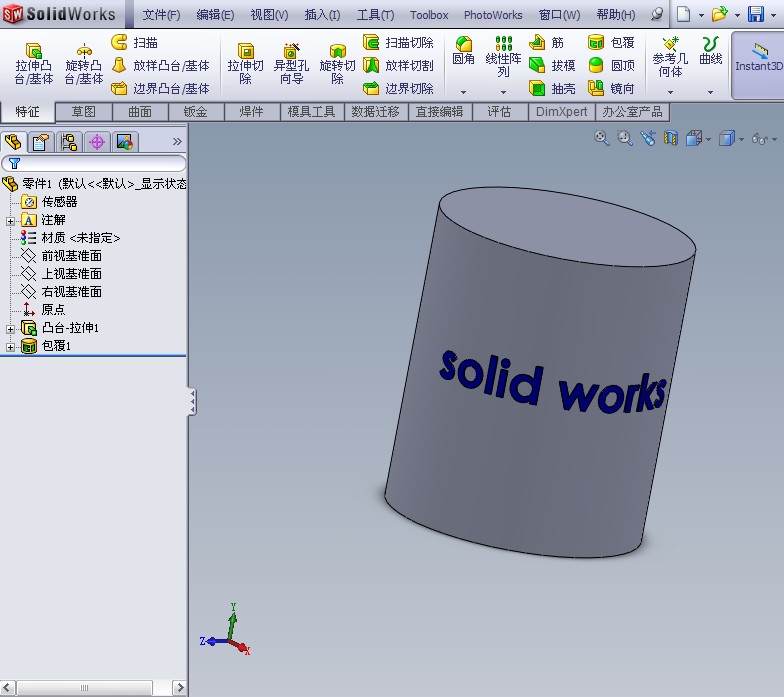This screenshot has height=697, width=784.
Task: Click the 筋 rib tool
Action: (546, 42)
